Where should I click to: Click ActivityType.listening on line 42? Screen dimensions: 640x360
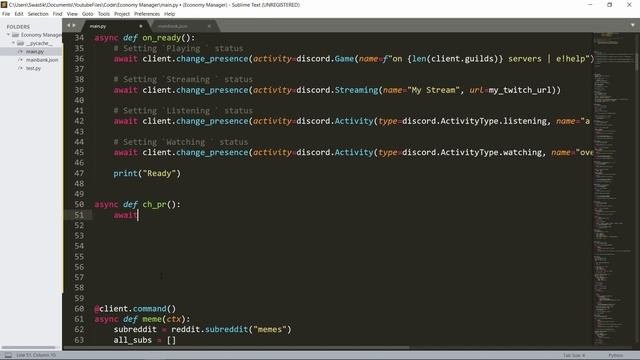(x=493, y=121)
